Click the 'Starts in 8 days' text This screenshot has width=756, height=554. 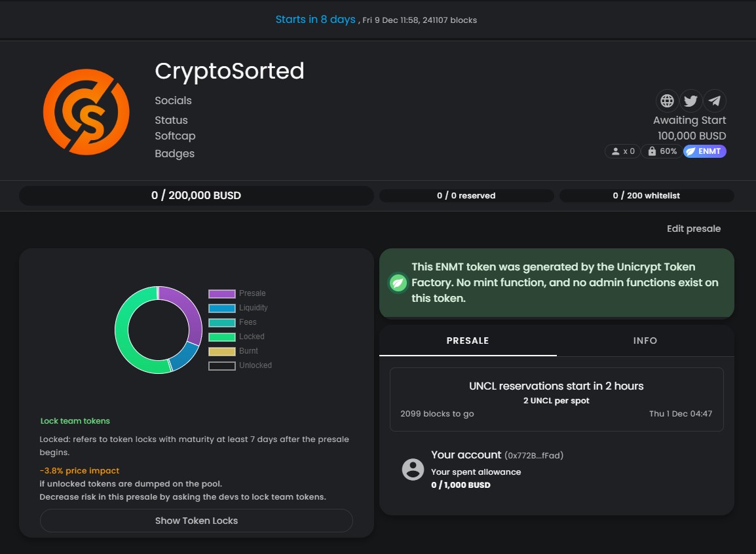click(x=315, y=19)
